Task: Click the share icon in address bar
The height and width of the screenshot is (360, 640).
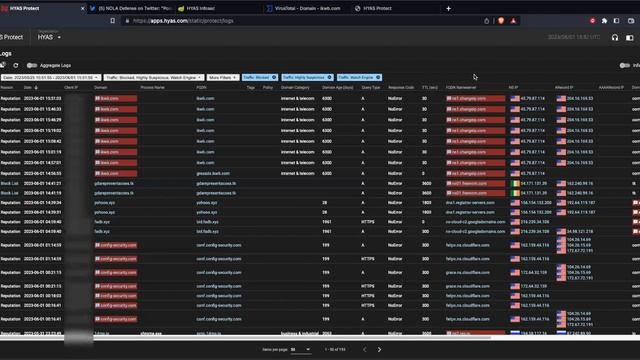Action: coord(487,21)
